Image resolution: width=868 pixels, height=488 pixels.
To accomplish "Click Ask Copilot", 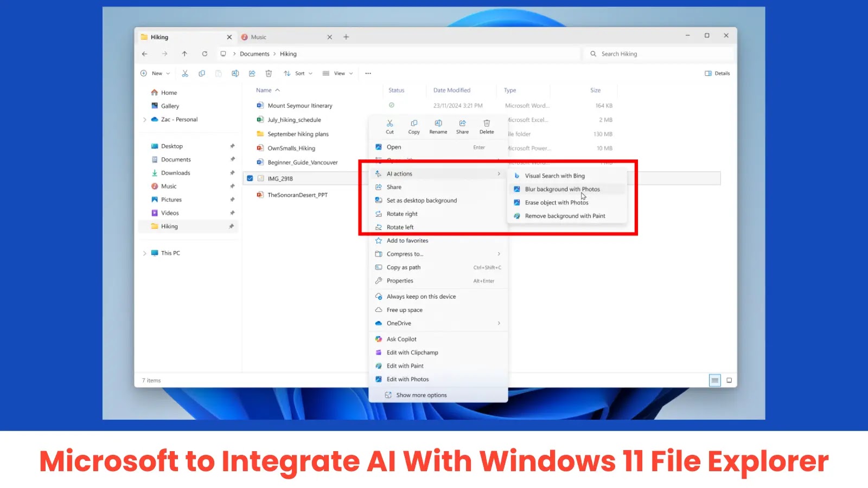I will [x=438, y=339].
